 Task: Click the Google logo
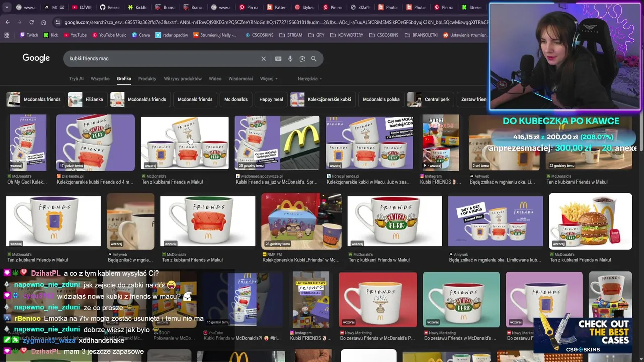click(x=36, y=58)
